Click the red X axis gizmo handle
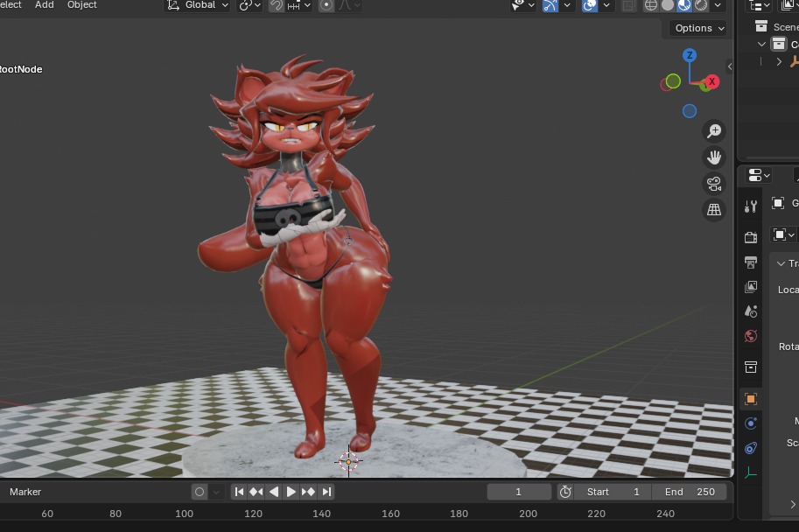The height and width of the screenshot is (532, 799). point(711,81)
